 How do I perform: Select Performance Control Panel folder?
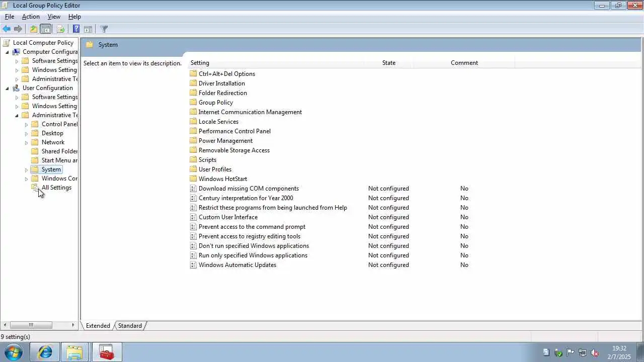(x=230, y=131)
